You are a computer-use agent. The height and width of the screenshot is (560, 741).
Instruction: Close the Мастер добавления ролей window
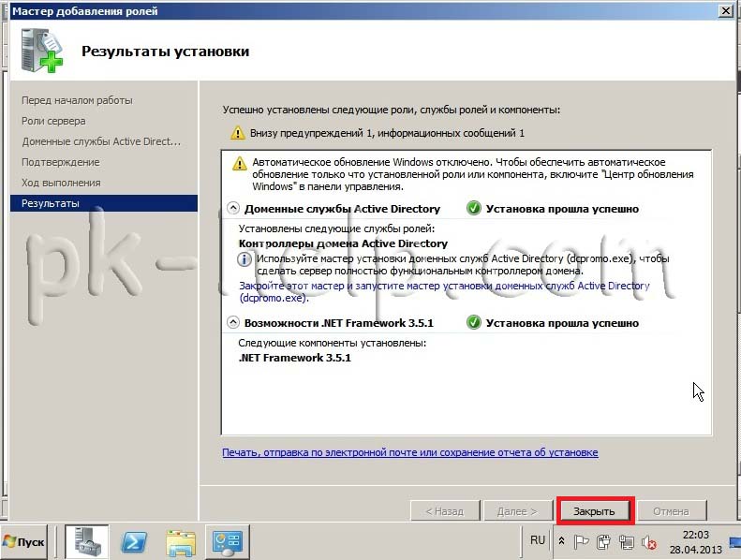[x=726, y=10]
